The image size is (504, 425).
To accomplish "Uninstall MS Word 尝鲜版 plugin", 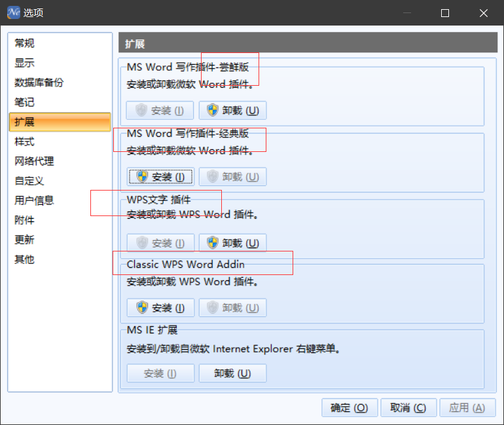I will [x=233, y=110].
